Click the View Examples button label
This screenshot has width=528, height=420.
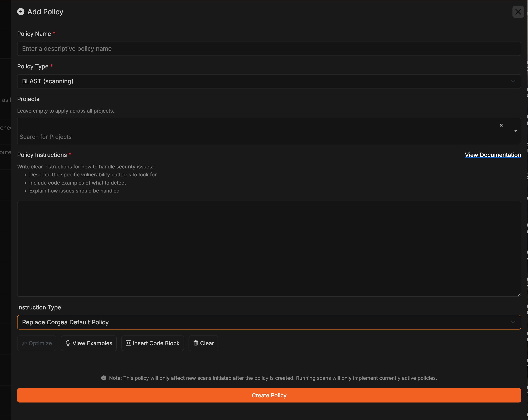pos(92,343)
